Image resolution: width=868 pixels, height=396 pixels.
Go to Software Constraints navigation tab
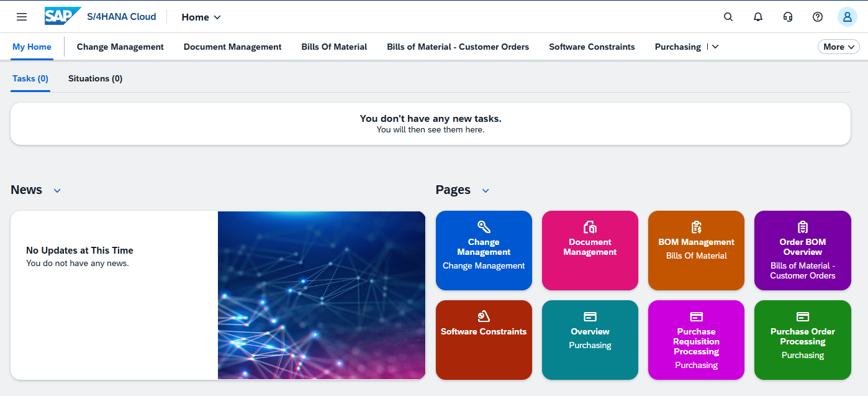592,47
